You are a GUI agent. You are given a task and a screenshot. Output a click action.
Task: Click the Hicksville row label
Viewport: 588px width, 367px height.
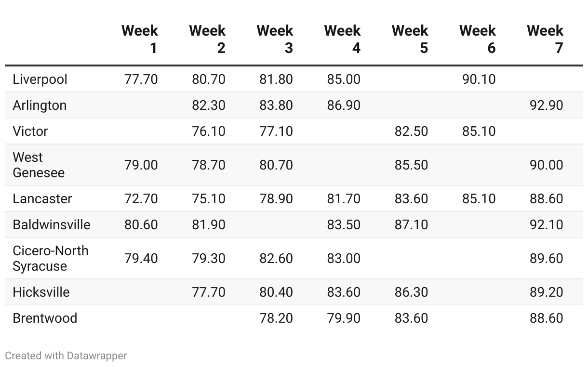(41, 292)
